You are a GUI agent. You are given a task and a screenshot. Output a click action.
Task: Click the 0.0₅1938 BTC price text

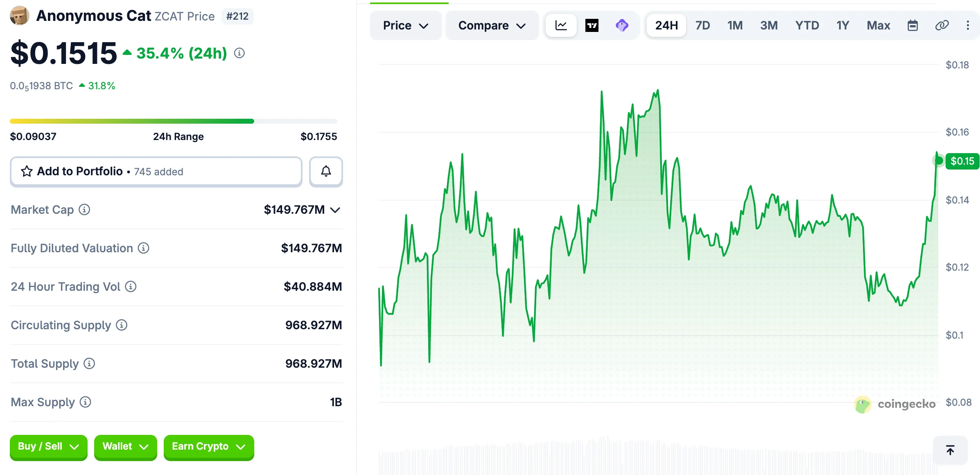point(41,86)
